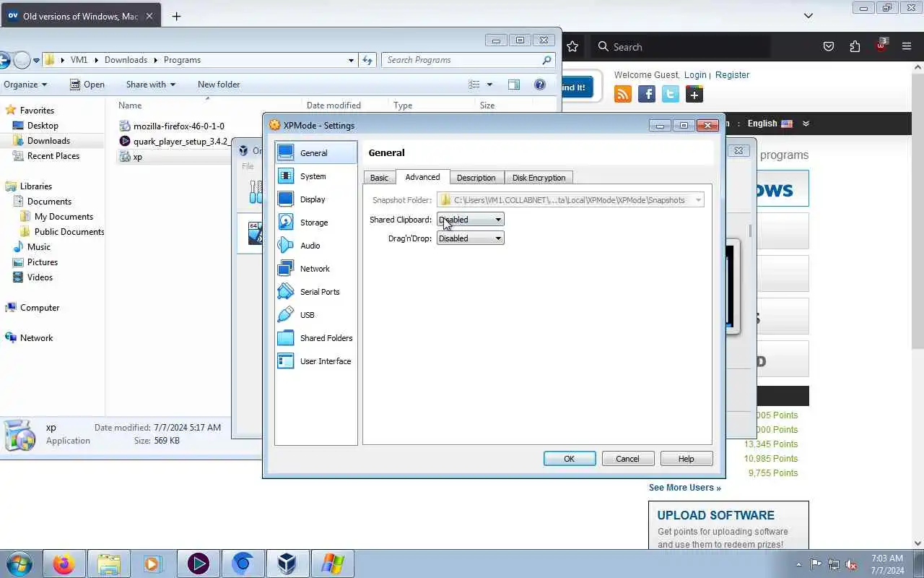Image resolution: width=924 pixels, height=578 pixels.
Task: Click the plus share icon on website
Action: [694, 94]
